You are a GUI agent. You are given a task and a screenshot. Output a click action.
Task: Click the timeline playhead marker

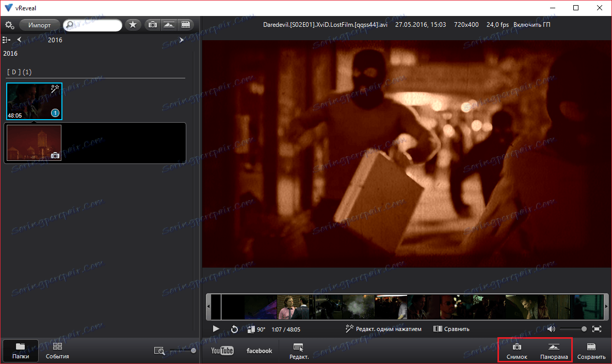click(x=221, y=307)
